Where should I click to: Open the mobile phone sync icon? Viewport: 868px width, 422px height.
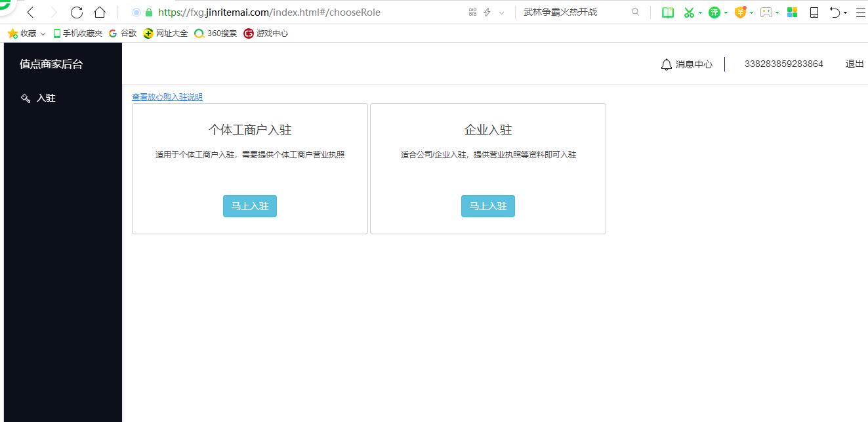tap(814, 12)
